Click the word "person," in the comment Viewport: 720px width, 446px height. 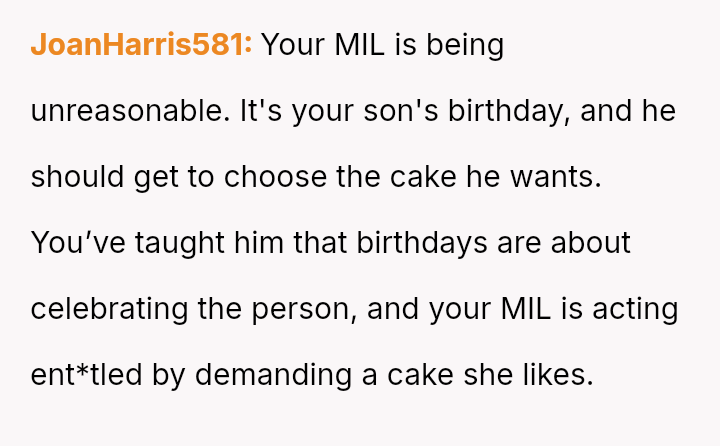[304, 309]
